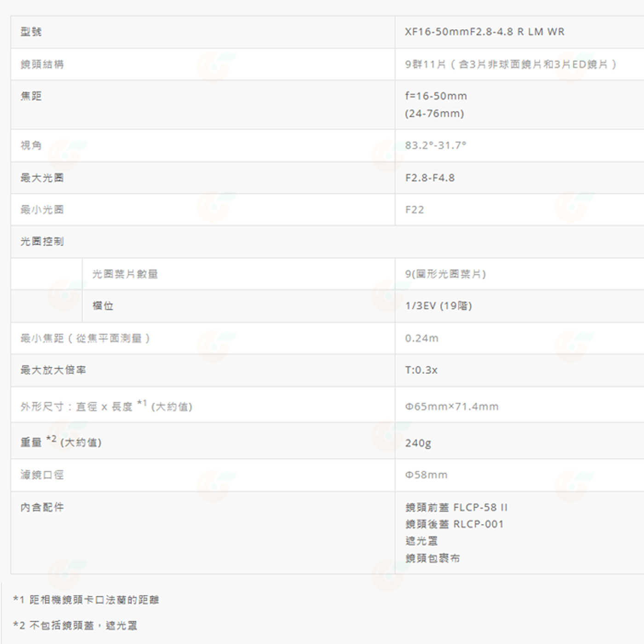
Task: Click the F22 minimum aperture value
Action: (414, 210)
